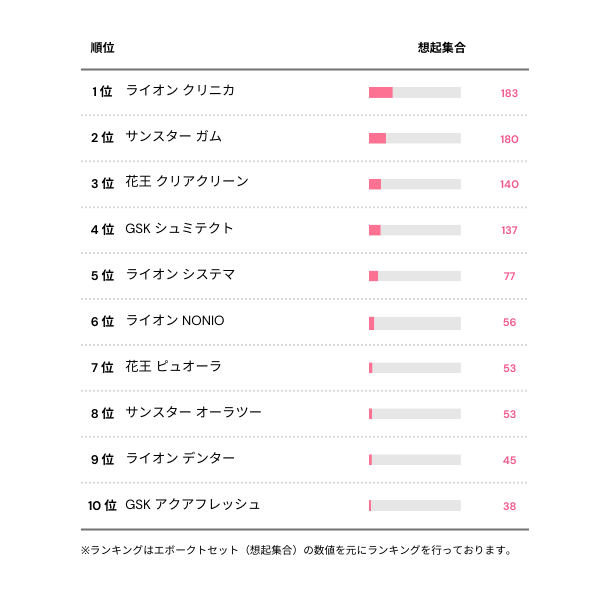Click ライオン システマ row label
The image size is (600, 600).
[x=181, y=275]
